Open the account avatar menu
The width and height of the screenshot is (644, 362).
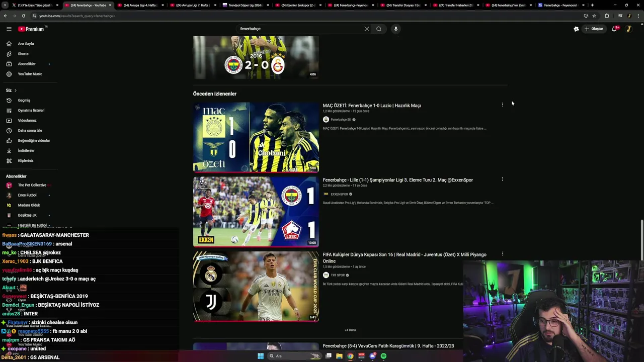click(628, 29)
